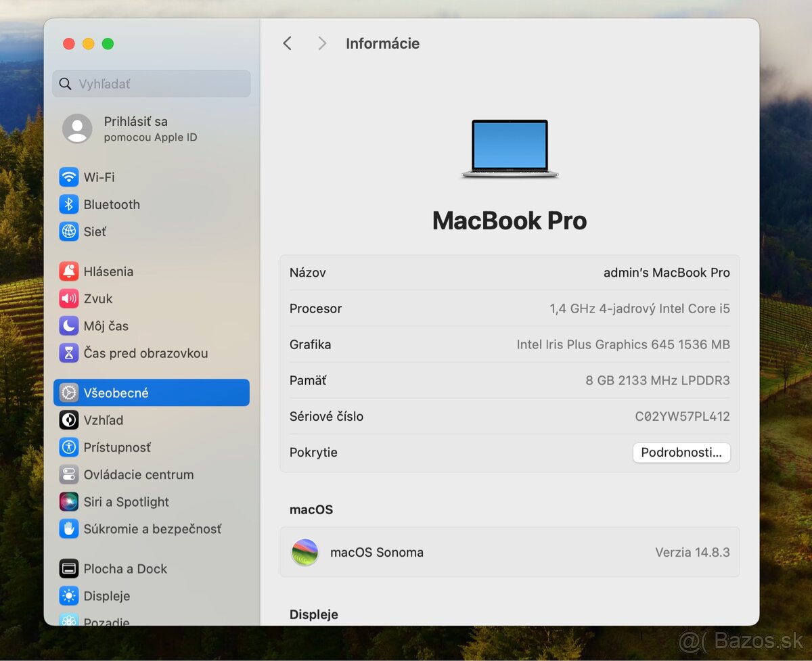The width and height of the screenshot is (812, 661).
Task: Open Podrobnosti coverage details
Action: [x=681, y=453]
